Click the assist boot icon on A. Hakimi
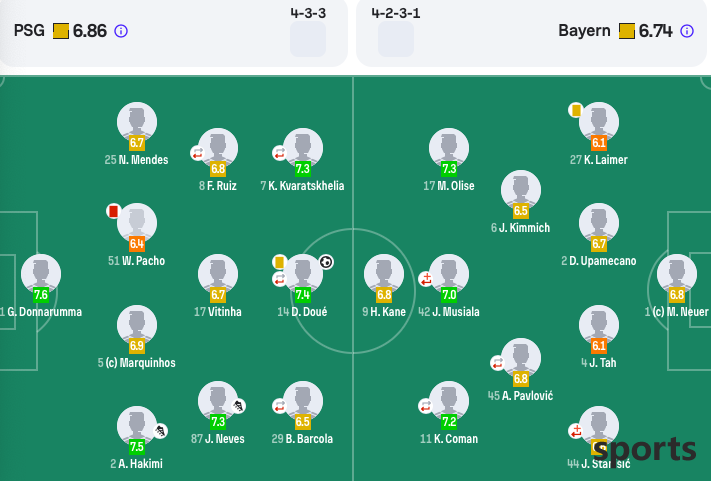This screenshot has width=711, height=481. coord(160,430)
